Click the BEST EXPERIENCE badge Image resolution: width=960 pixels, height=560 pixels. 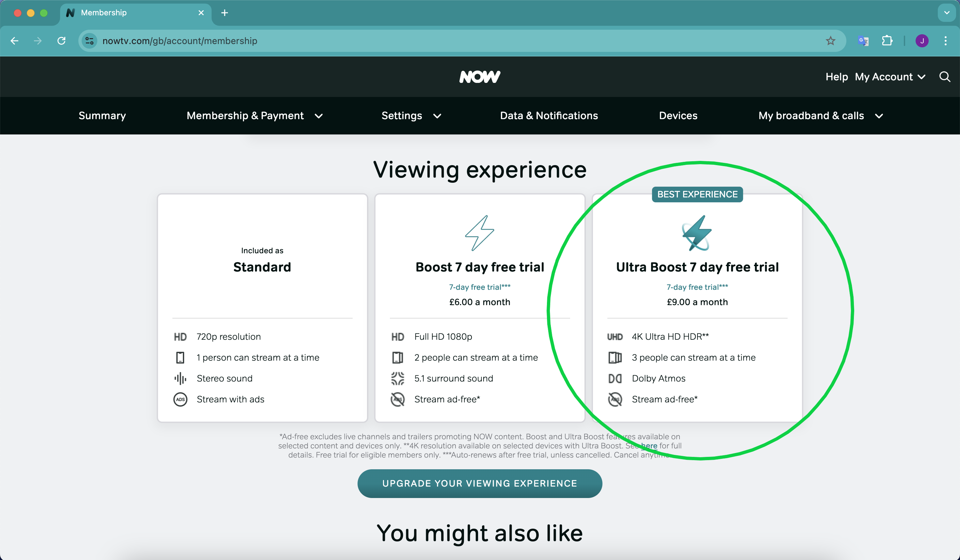pos(697,194)
